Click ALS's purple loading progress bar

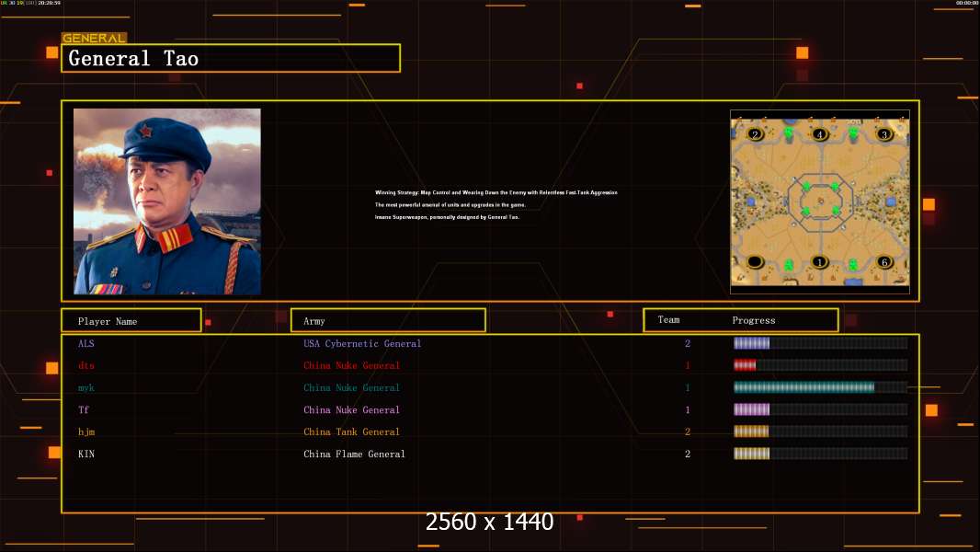tap(820, 342)
